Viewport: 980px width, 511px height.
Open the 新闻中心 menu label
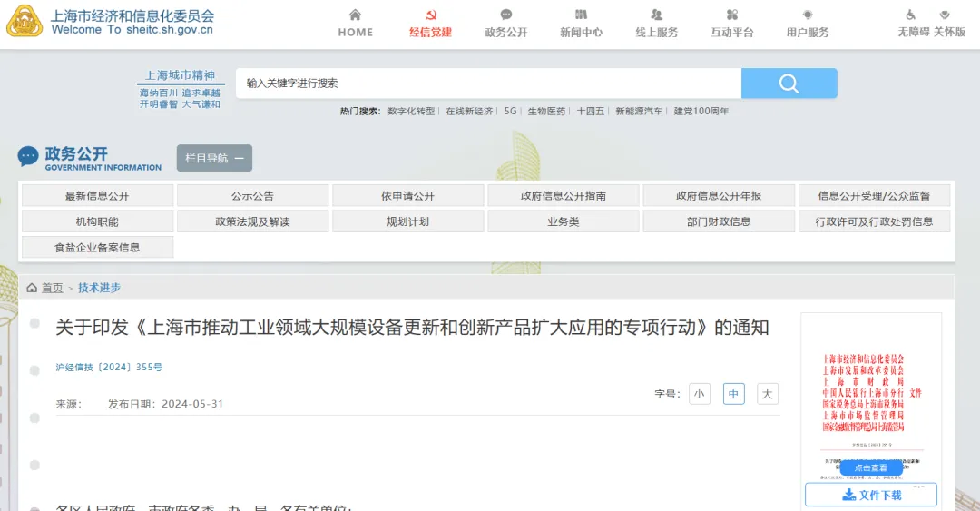[x=582, y=32]
